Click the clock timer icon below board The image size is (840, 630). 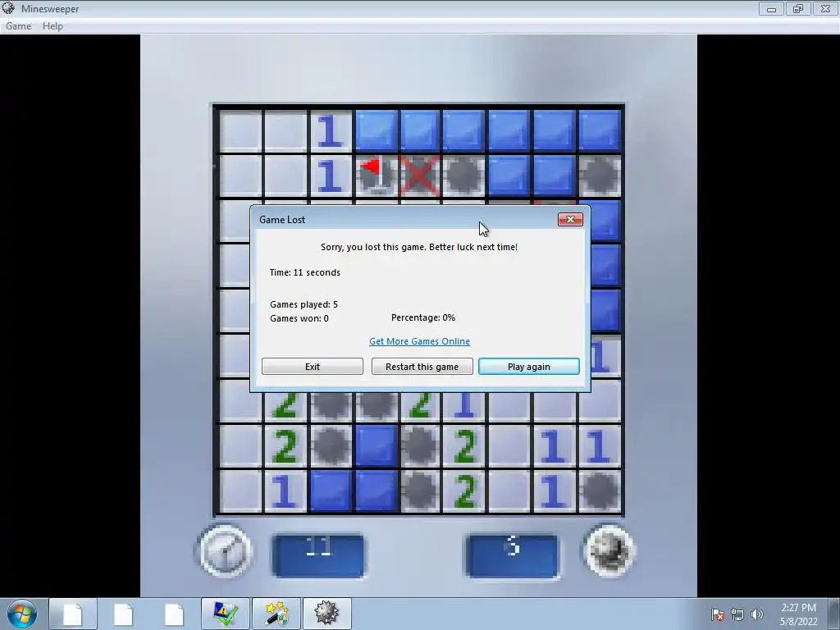point(225,552)
